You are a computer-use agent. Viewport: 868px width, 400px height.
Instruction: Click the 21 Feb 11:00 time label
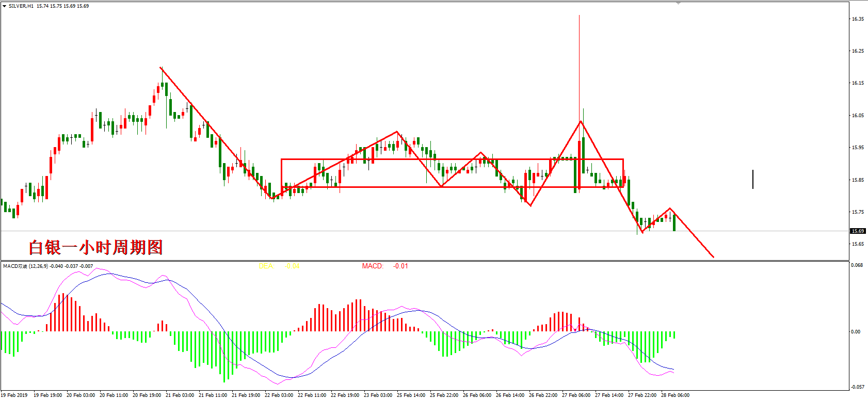(213, 395)
